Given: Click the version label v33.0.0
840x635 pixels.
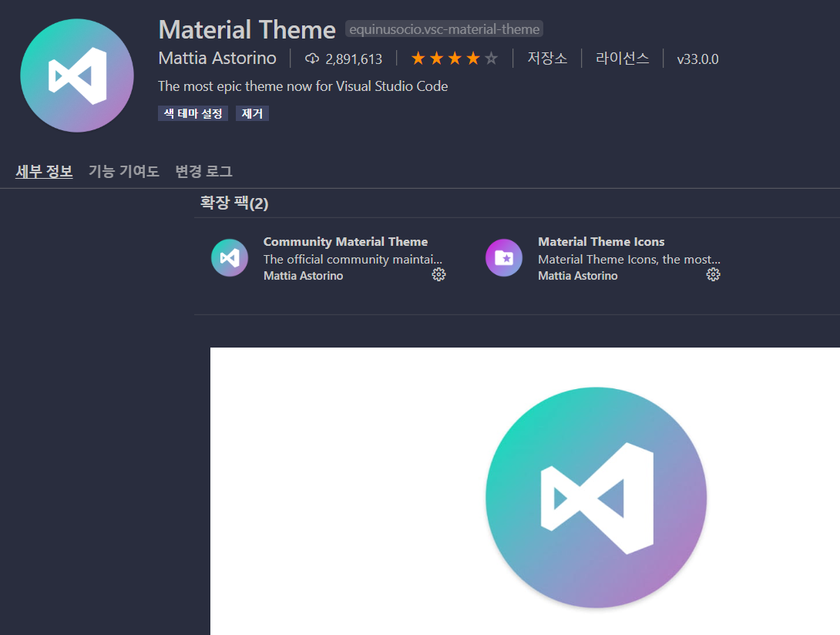Looking at the screenshot, I should coord(697,59).
